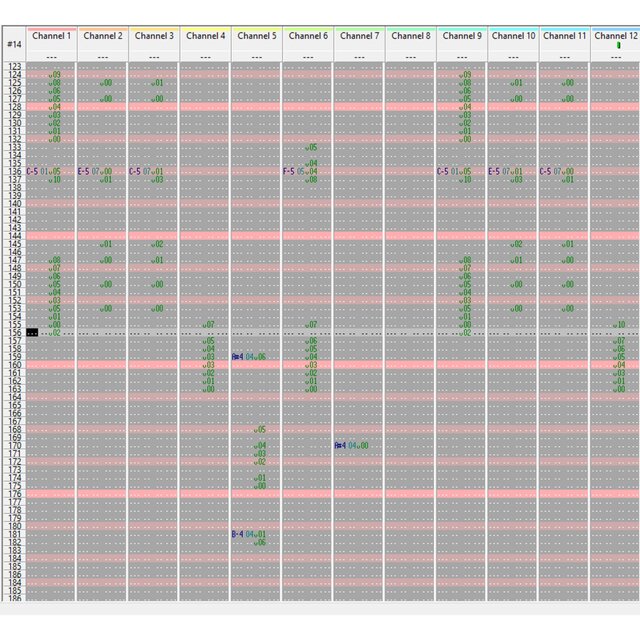Image resolution: width=640 pixels, height=640 pixels.
Task: Select the C-5 note in Channel 1
Action: coord(33,171)
